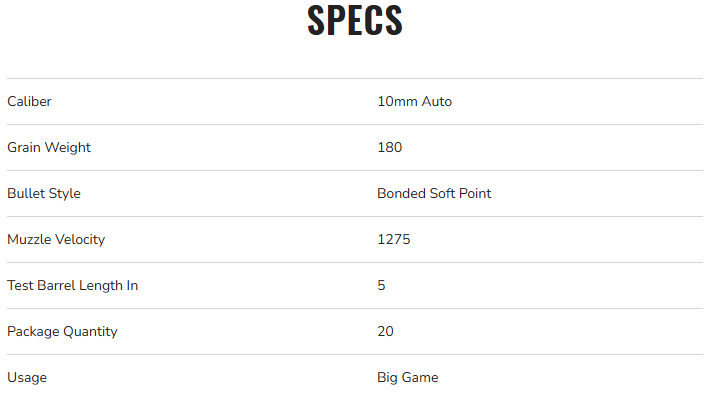Click the word Bonded in Bullet Style value
The image size is (716, 400).
402,194
